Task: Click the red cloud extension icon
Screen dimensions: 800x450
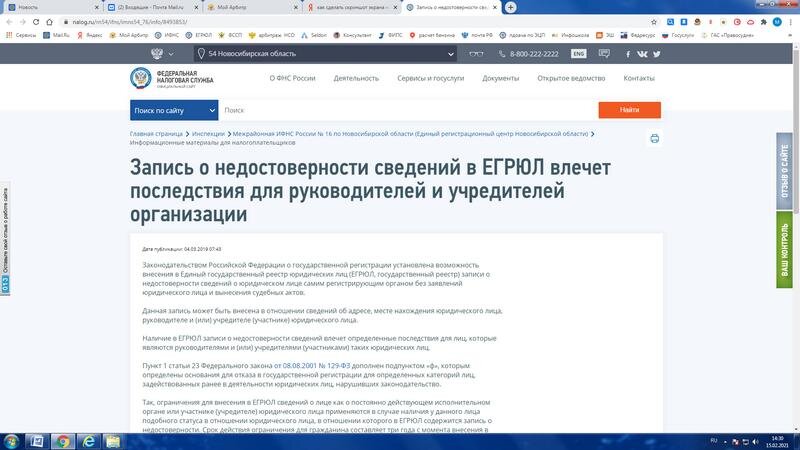Action: (751, 22)
